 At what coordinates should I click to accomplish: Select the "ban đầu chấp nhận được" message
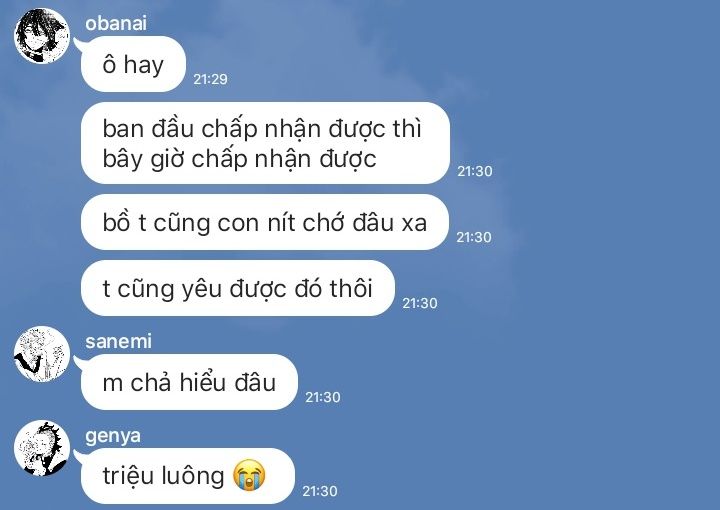[265, 143]
